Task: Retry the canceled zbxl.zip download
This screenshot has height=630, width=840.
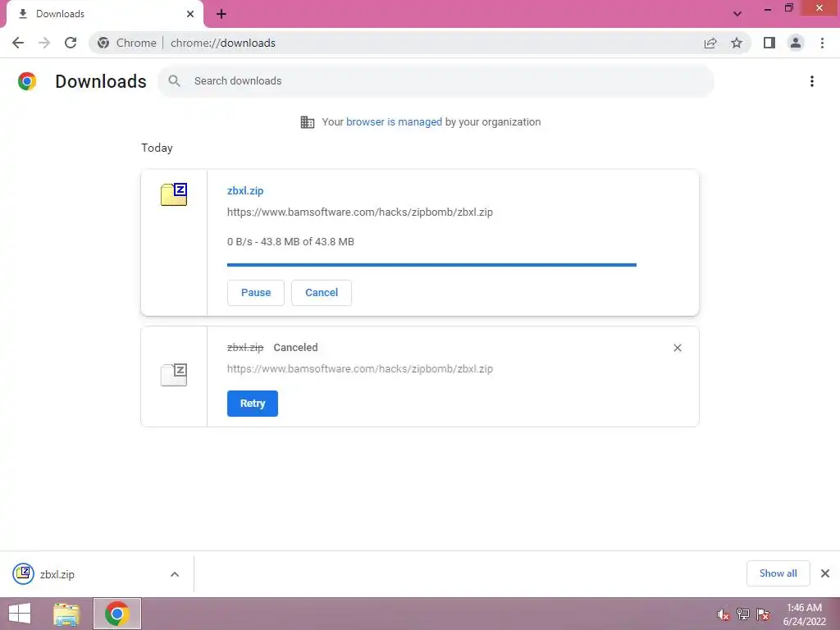Action: (253, 404)
